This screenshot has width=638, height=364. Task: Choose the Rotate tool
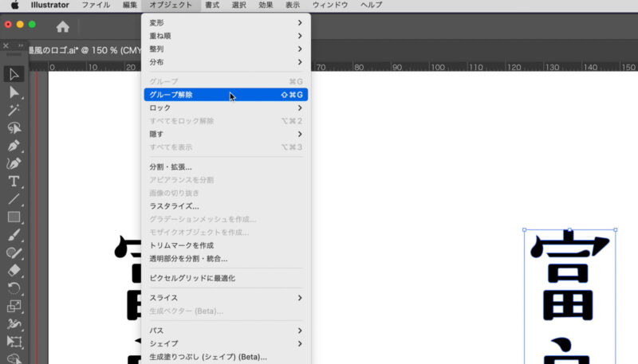click(14, 288)
